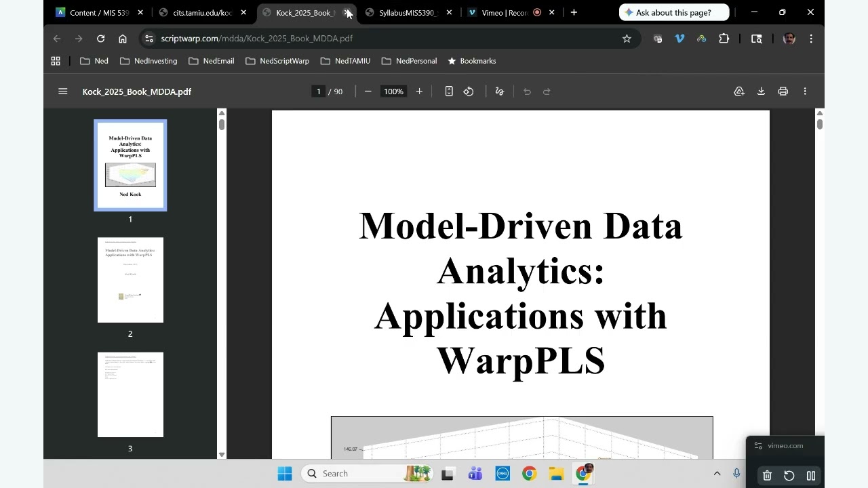Open the Chrome three-dot menu
The width and height of the screenshot is (868, 488).
811,39
